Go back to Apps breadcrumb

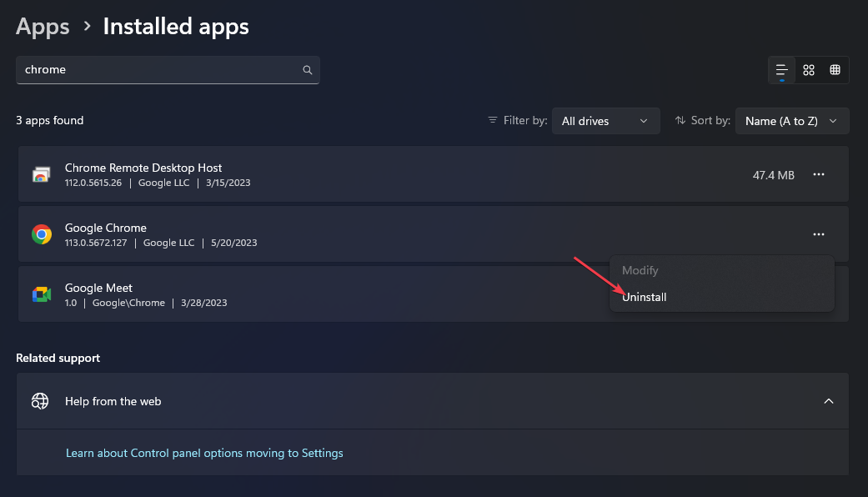(x=43, y=27)
